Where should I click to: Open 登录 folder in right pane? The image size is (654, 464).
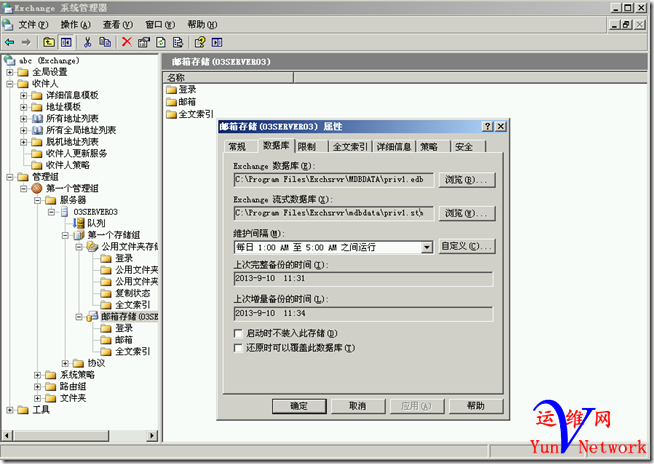181,89
